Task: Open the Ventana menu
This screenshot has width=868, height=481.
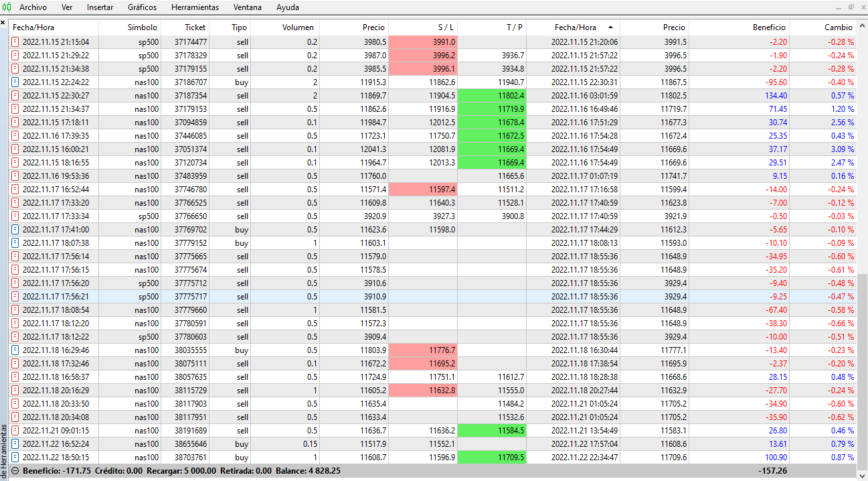Action: [248, 7]
